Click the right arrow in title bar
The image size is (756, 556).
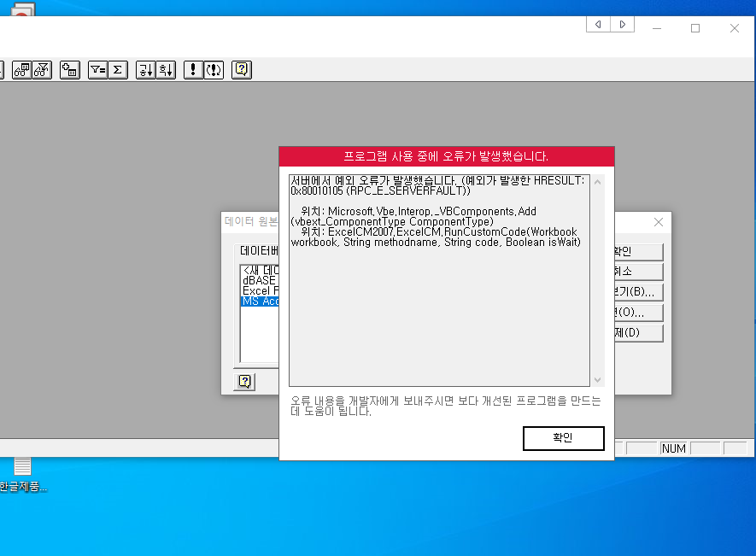click(622, 25)
